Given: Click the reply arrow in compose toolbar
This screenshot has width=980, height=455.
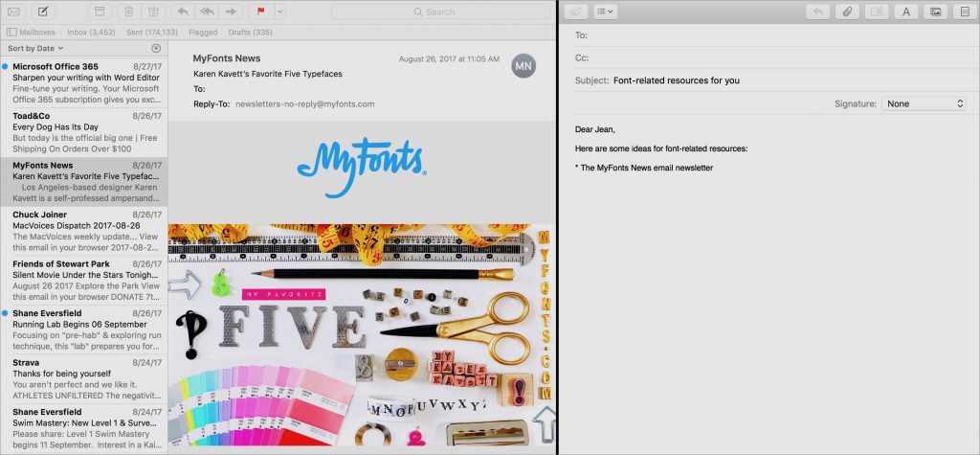Looking at the screenshot, I should 817,11.
